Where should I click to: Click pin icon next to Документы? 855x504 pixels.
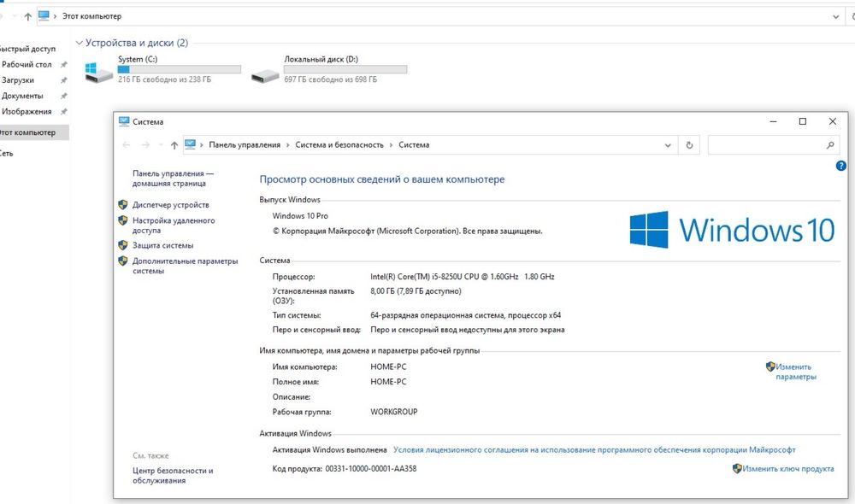click(64, 96)
